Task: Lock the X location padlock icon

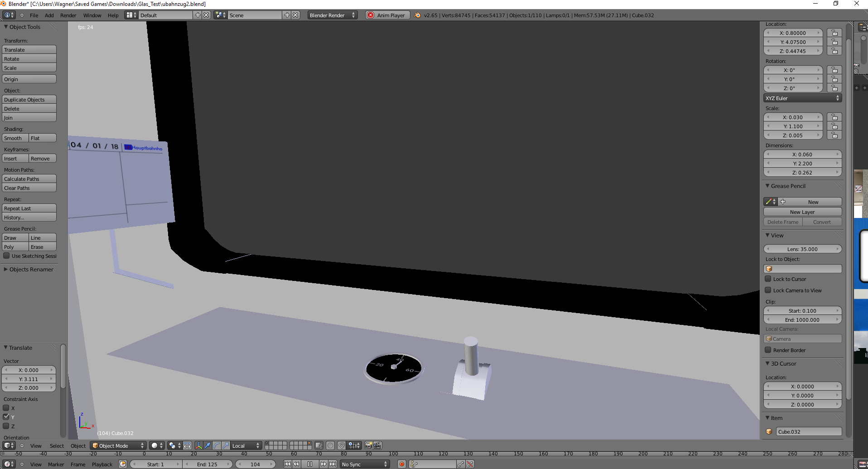Action: tap(834, 33)
